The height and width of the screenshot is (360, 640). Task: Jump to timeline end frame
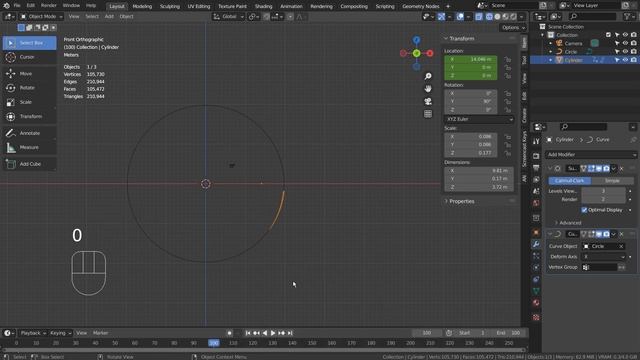coord(290,333)
